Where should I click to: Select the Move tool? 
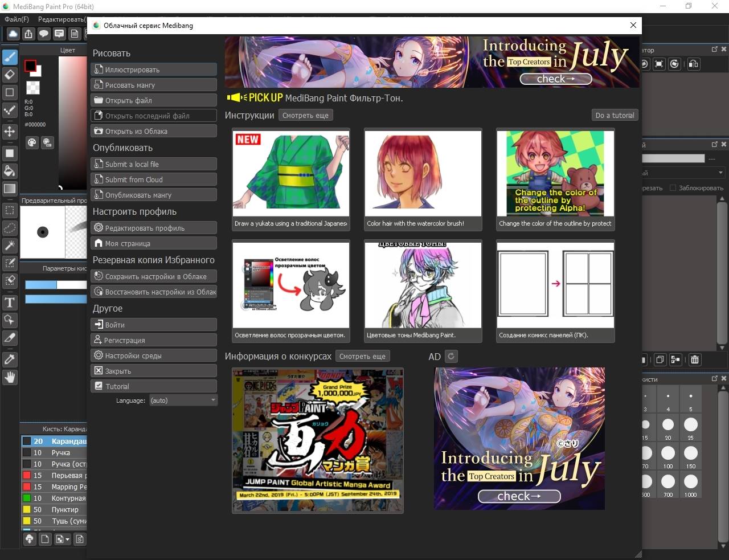pyautogui.click(x=10, y=132)
